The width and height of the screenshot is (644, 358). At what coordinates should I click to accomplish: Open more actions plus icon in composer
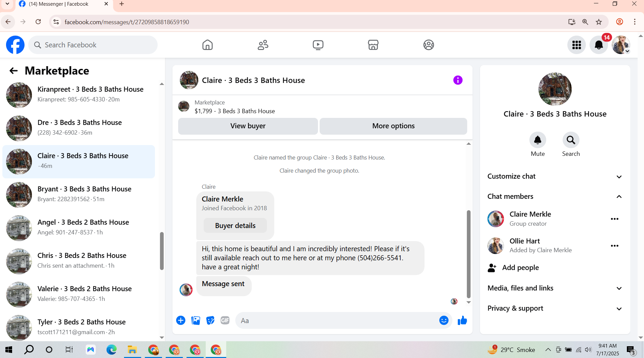tap(181, 320)
